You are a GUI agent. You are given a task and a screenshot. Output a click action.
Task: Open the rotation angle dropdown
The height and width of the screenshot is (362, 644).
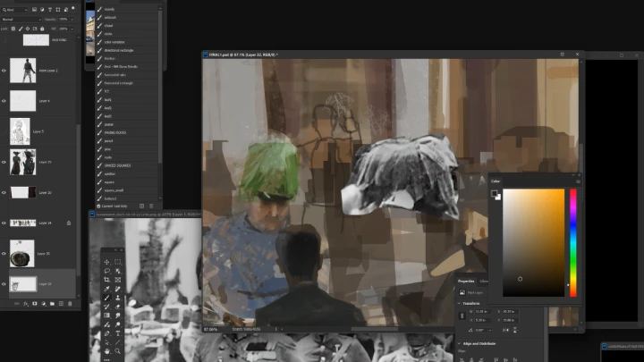490,330
